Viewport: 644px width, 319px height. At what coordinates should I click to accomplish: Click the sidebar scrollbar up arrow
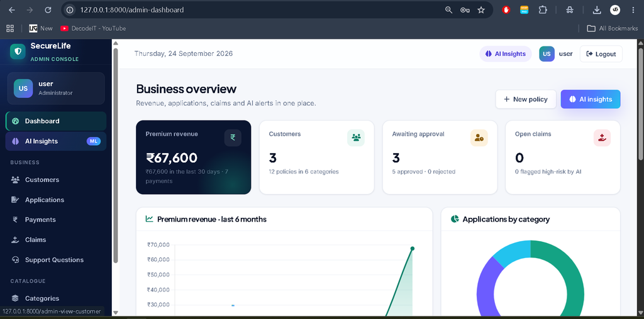(116, 43)
